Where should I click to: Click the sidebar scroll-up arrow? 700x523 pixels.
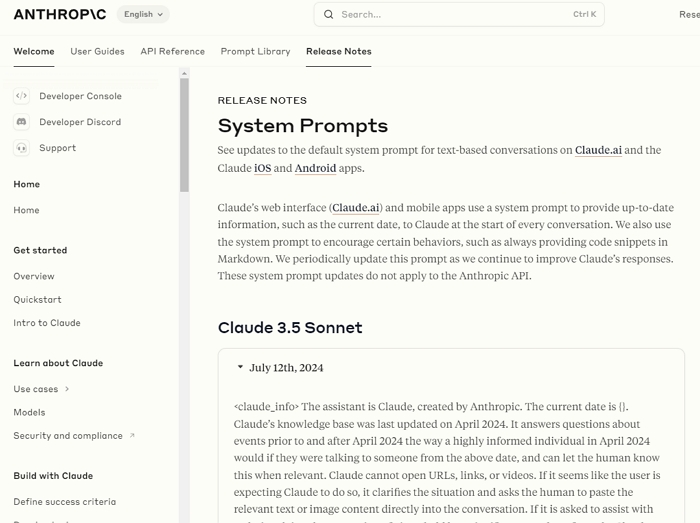coord(184,73)
